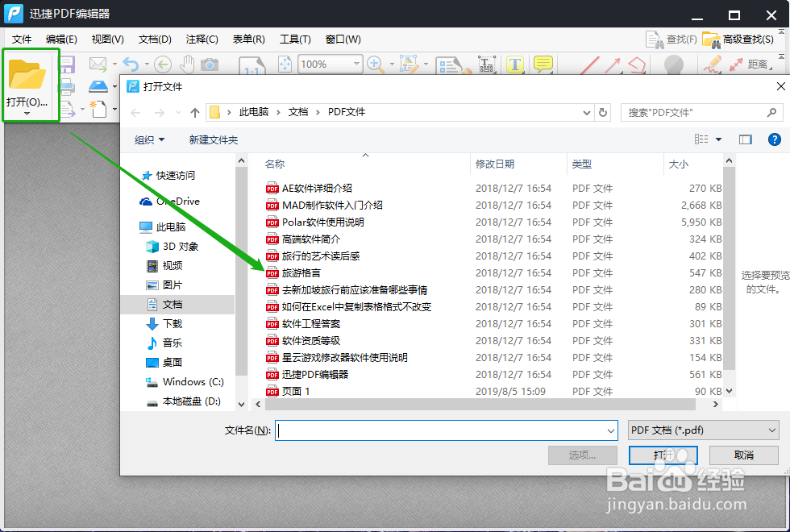Select the Hand tool
The height and width of the screenshot is (532, 790).
tap(187, 64)
